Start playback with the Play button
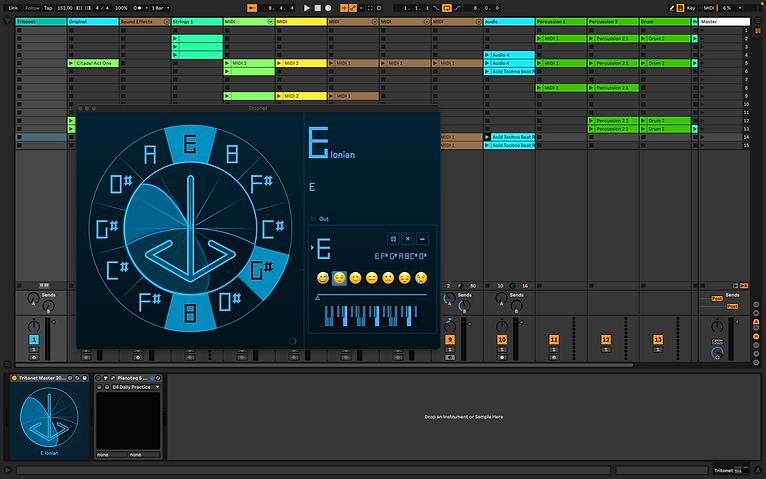 click(x=306, y=8)
